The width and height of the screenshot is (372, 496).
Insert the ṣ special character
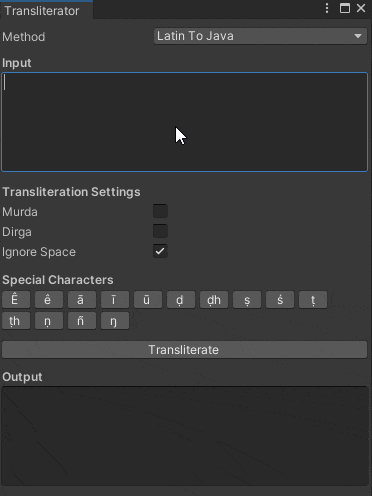247,300
